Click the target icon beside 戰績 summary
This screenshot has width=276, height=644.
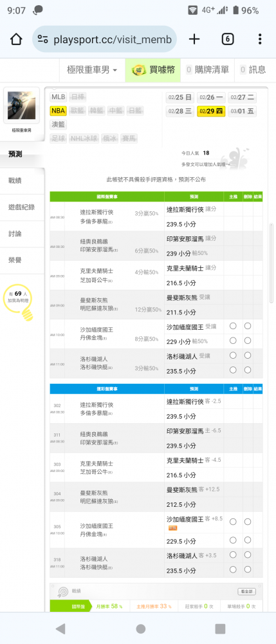pyautogui.click(x=62, y=591)
